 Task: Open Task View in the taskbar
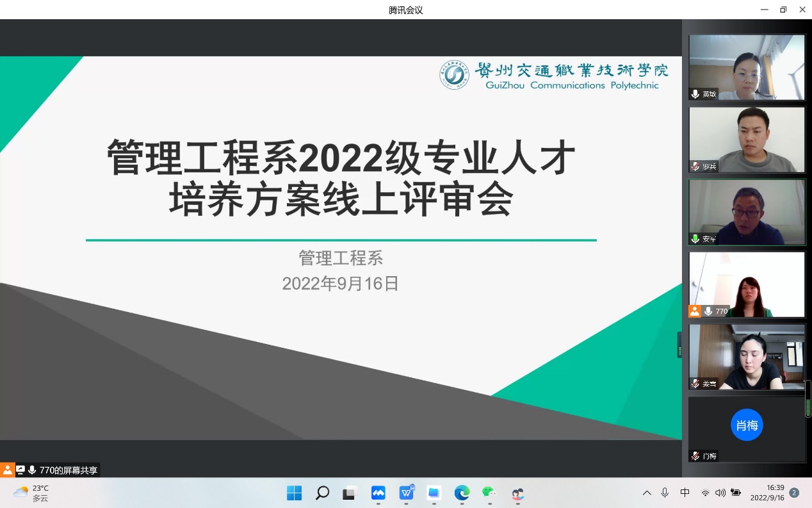click(x=349, y=493)
